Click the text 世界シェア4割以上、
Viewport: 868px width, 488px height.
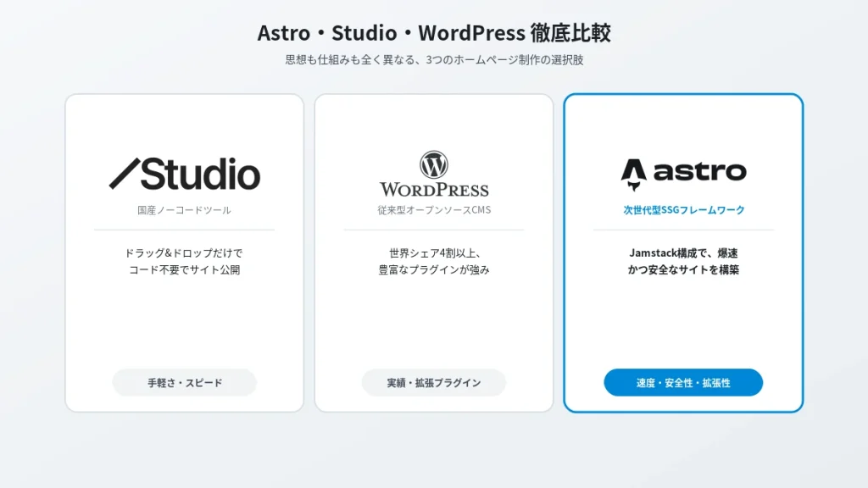pyautogui.click(x=434, y=252)
